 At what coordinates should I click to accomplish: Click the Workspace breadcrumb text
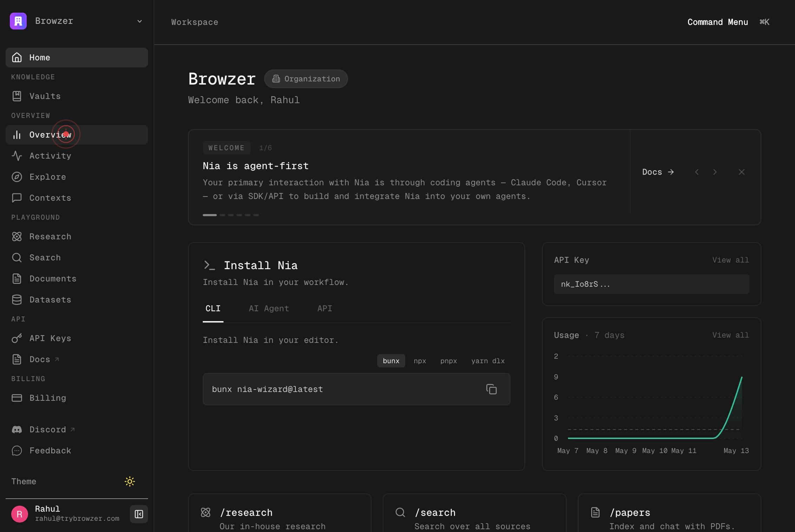tap(195, 22)
